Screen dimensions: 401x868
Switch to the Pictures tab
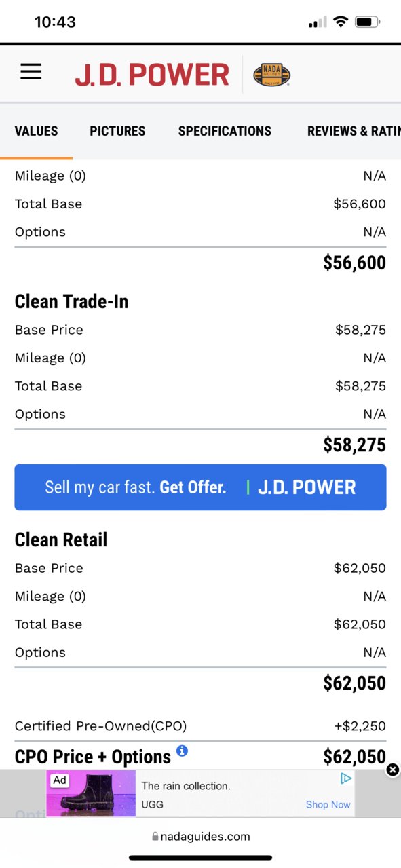[117, 131]
